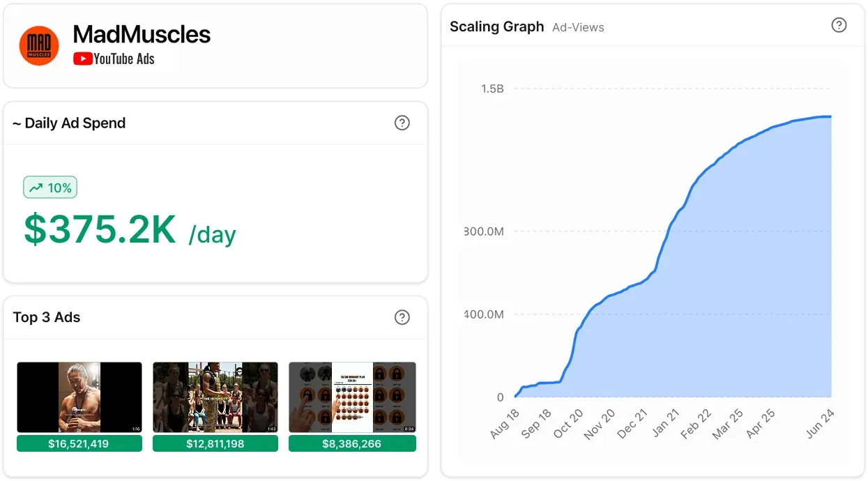Viewport: 868px width, 481px height.
Task: Click the Dec 21 x-axis date label
Action: [632, 424]
